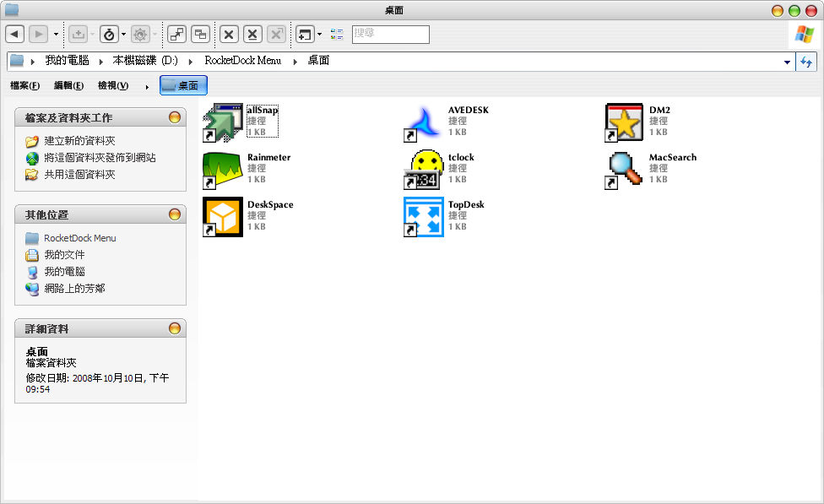Image resolution: width=824 pixels, height=504 pixels.
Task: Navigate to RocketDock Menu breadcrumb
Action: [x=243, y=61]
